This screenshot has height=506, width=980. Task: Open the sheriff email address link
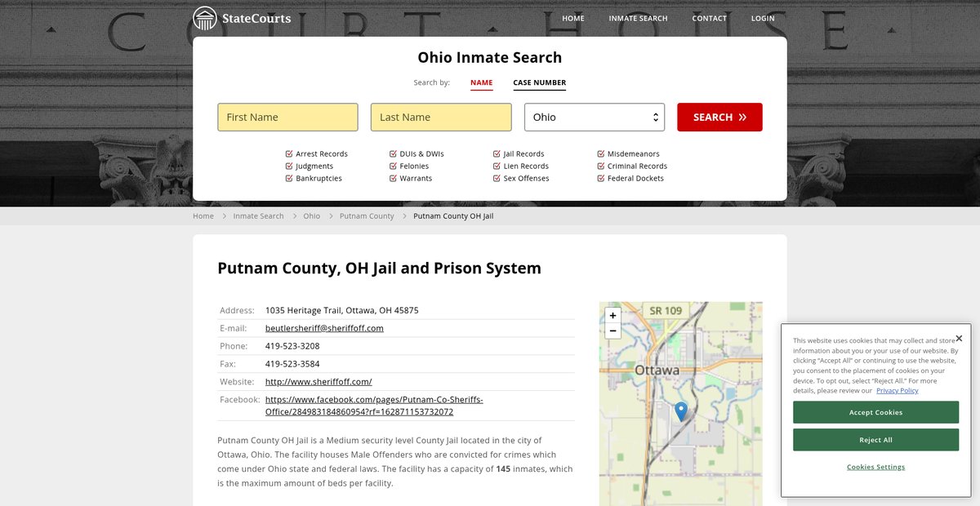coord(324,328)
